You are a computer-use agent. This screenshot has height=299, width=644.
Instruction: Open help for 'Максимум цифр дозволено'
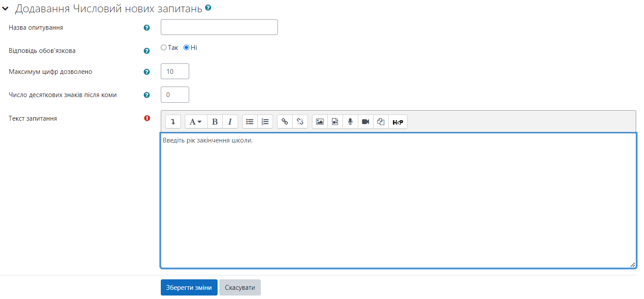click(x=147, y=72)
